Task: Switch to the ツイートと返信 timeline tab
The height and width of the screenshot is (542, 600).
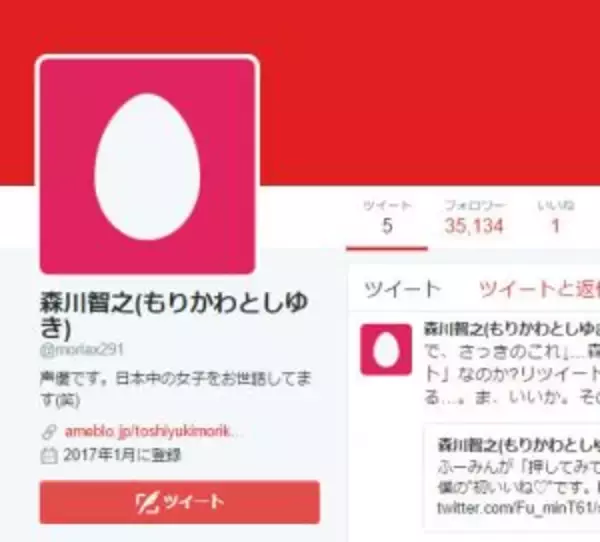Action: point(539,289)
